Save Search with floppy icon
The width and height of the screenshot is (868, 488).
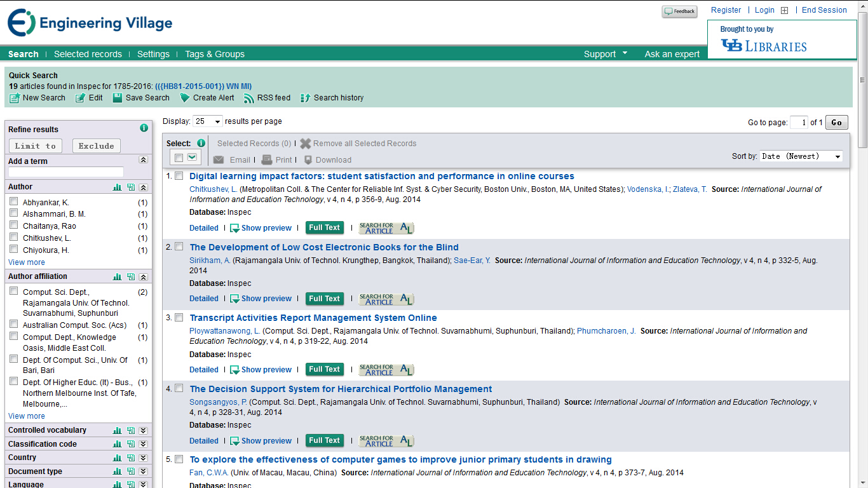141,98
